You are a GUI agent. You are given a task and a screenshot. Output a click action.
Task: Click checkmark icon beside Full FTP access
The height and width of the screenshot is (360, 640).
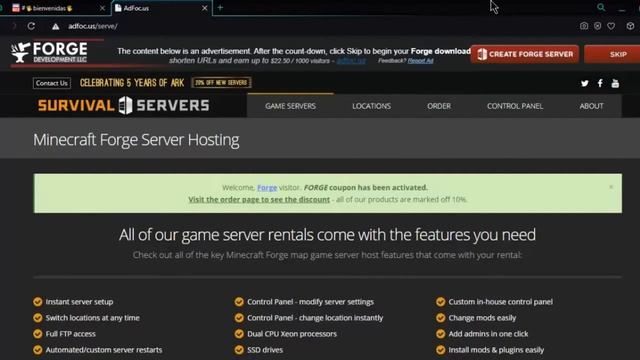tap(38, 333)
